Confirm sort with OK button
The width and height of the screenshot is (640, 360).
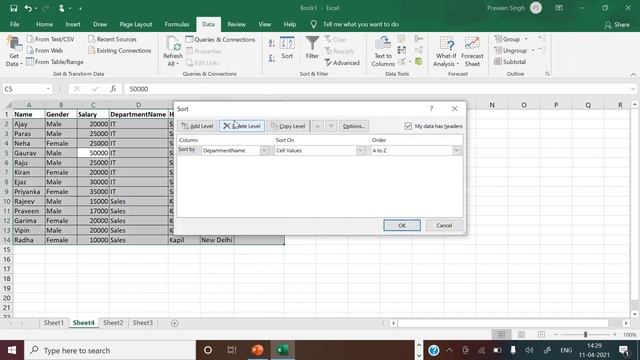[402, 225]
